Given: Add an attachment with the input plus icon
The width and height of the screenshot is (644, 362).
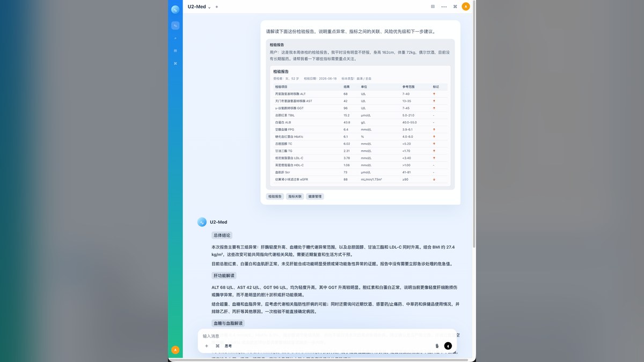Looking at the screenshot, I should coord(207,346).
